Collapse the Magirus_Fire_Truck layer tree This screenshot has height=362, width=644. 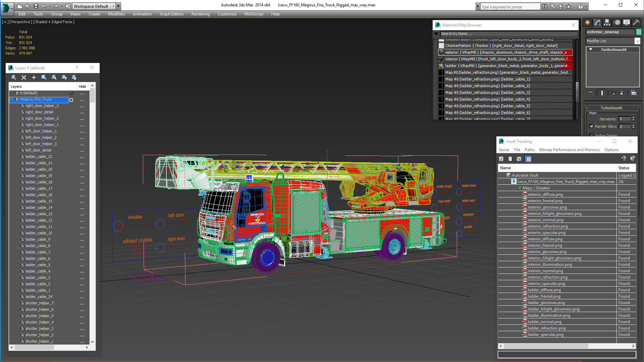pyautogui.click(x=12, y=100)
